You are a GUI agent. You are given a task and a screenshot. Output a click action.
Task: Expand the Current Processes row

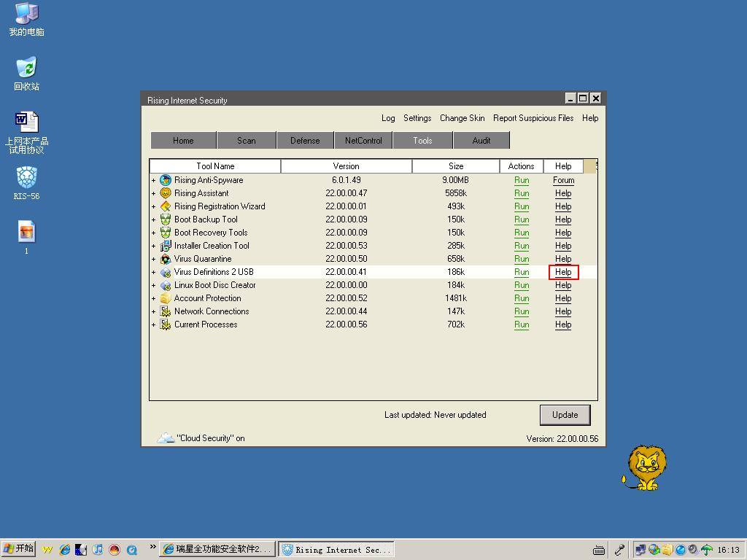153,324
